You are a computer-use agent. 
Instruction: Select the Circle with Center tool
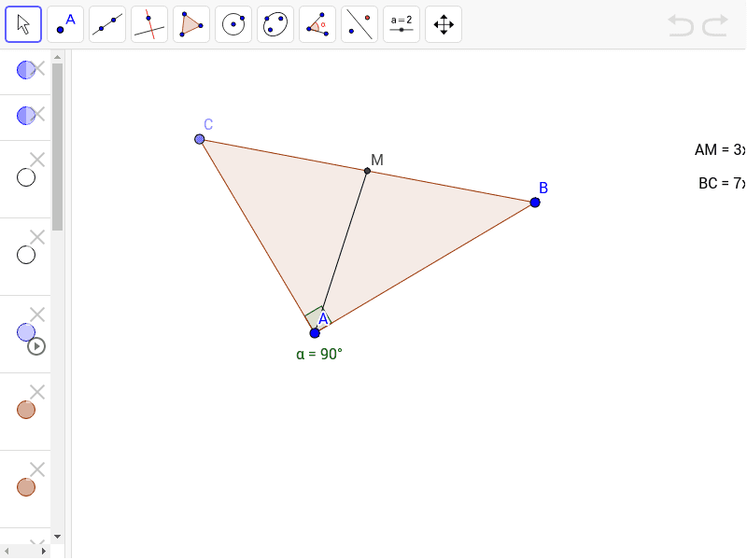click(233, 24)
